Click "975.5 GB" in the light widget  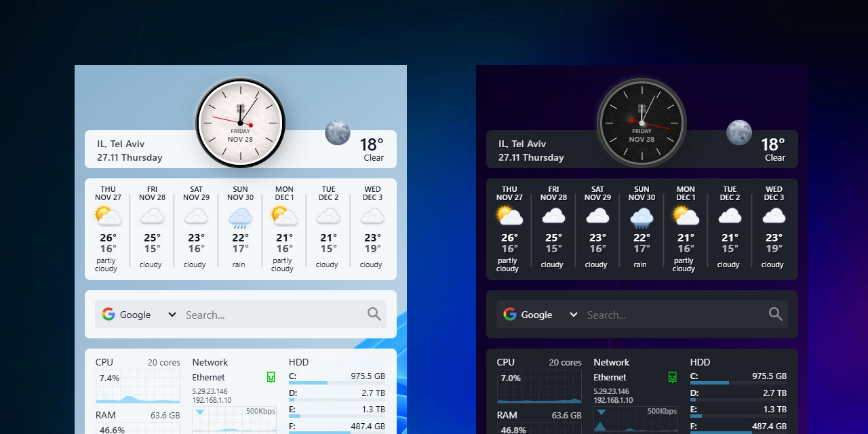click(368, 376)
